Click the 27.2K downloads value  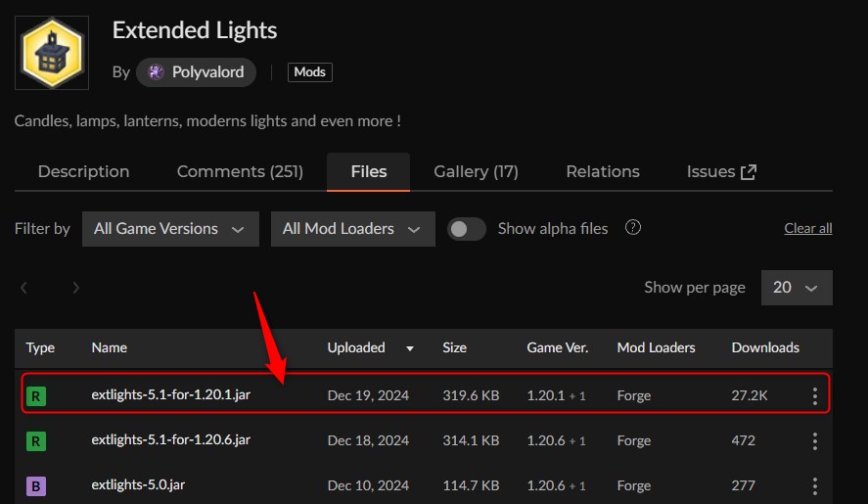coord(749,395)
